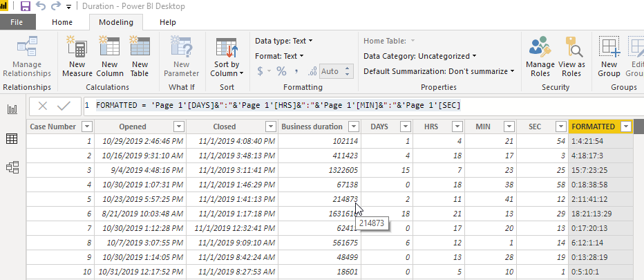Viewport: 644px width, 280px height.
Task: Click cell 102114 in Business duration
Action: click(x=319, y=141)
